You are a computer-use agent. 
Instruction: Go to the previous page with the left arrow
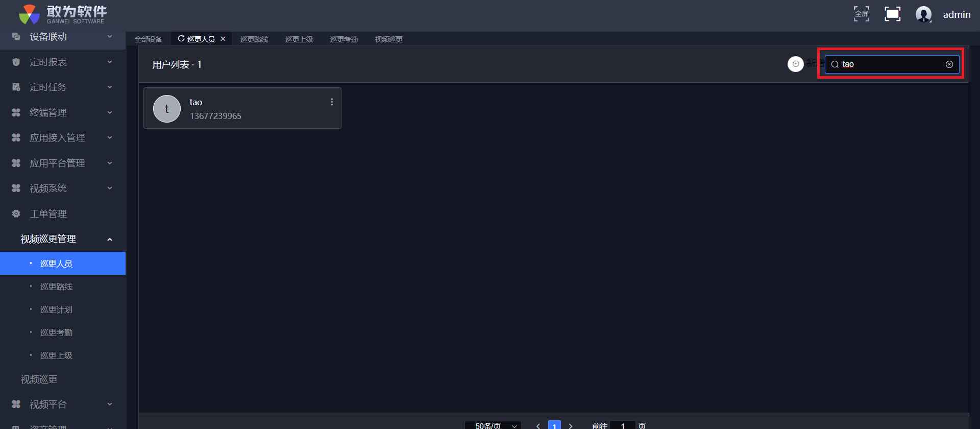pos(538,426)
